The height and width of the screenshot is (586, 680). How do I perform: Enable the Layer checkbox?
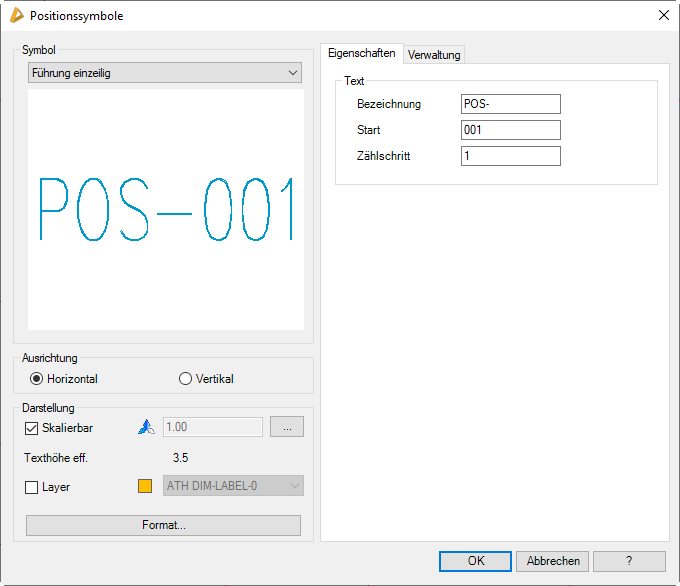tap(32, 487)
